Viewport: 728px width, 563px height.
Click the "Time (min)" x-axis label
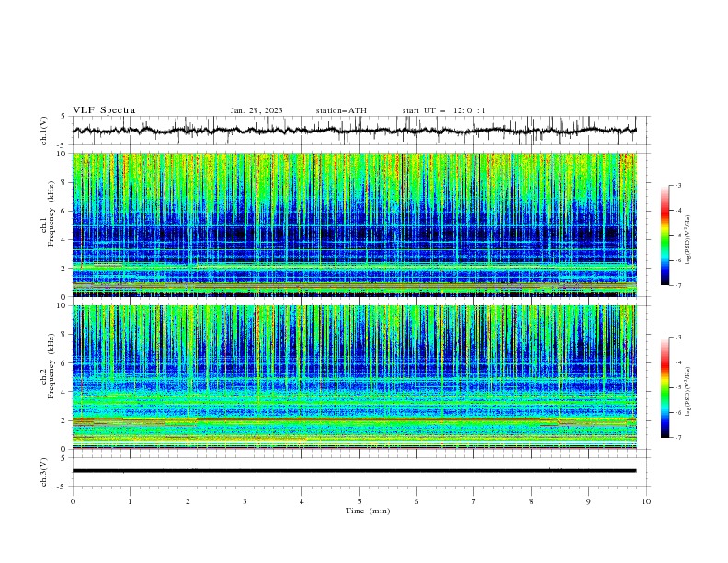coord(368,511)
